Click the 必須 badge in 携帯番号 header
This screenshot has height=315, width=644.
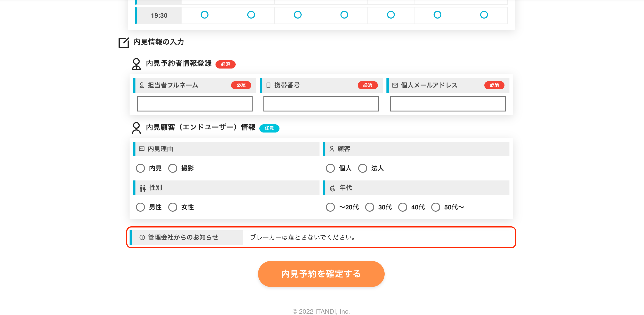[x=368, y=85]
